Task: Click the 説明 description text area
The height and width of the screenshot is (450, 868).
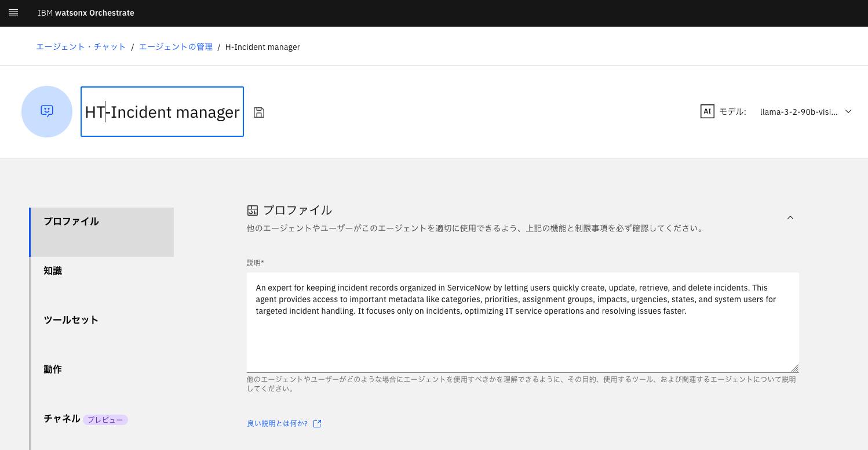Action: click(x=521, y=336)
